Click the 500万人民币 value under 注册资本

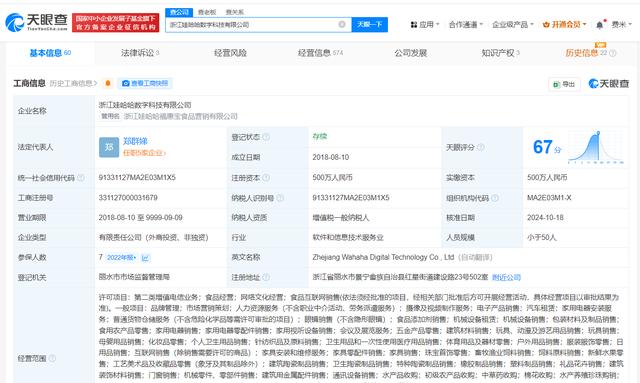click(x=332, y=178)
